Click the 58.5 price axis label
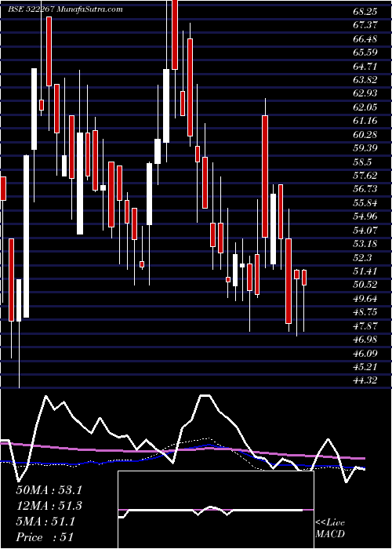 (x=362, y=162)
